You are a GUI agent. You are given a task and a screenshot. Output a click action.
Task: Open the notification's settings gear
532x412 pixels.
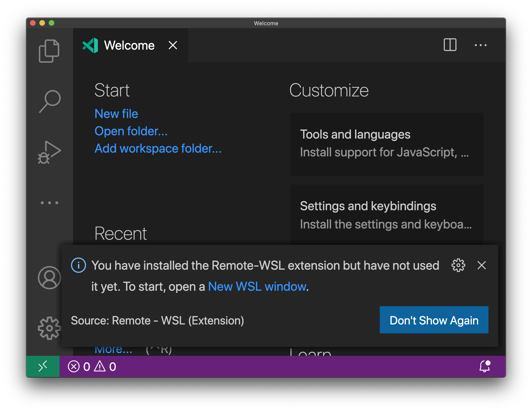(x=458, y=265)
